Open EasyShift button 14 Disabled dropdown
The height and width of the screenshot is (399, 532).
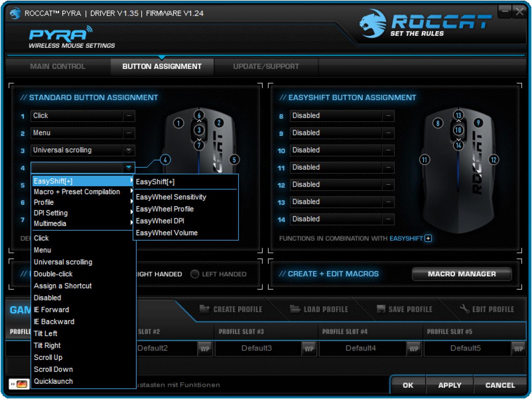click(342, 219)
